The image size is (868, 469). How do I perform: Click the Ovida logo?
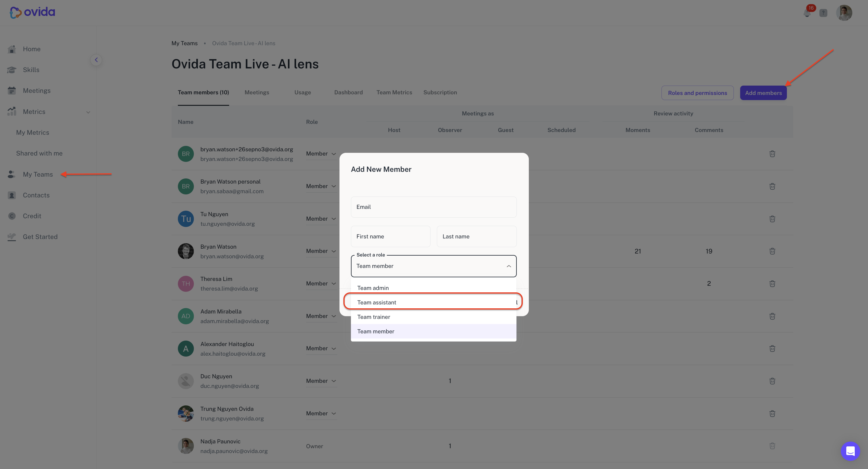point(32,12)
